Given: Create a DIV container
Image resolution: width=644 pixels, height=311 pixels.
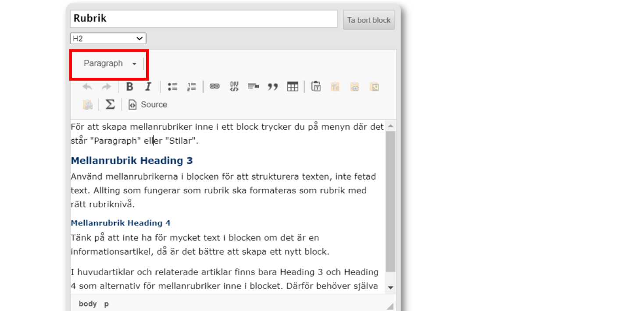Looking at the screenshot, I should (x=234, y=87).
